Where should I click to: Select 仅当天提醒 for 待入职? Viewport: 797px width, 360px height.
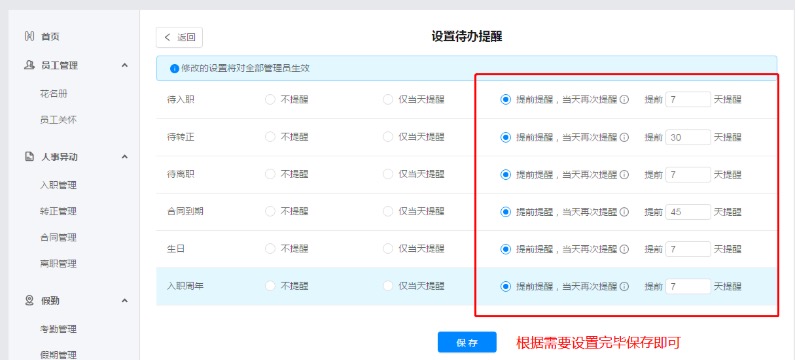[388, 100]
